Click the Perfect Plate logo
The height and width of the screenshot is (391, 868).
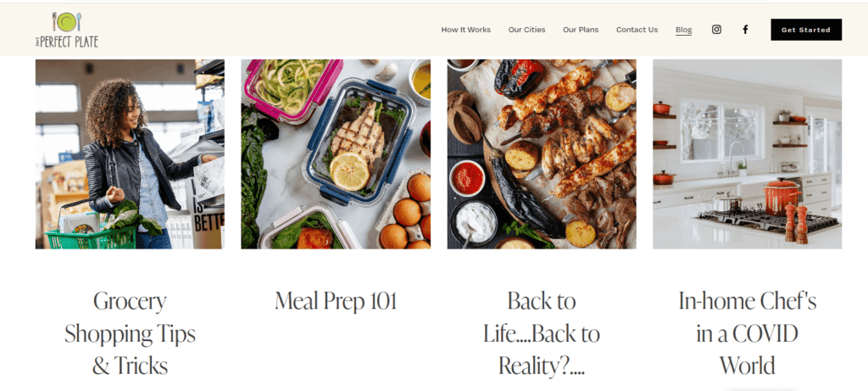[x=67, y=30]
